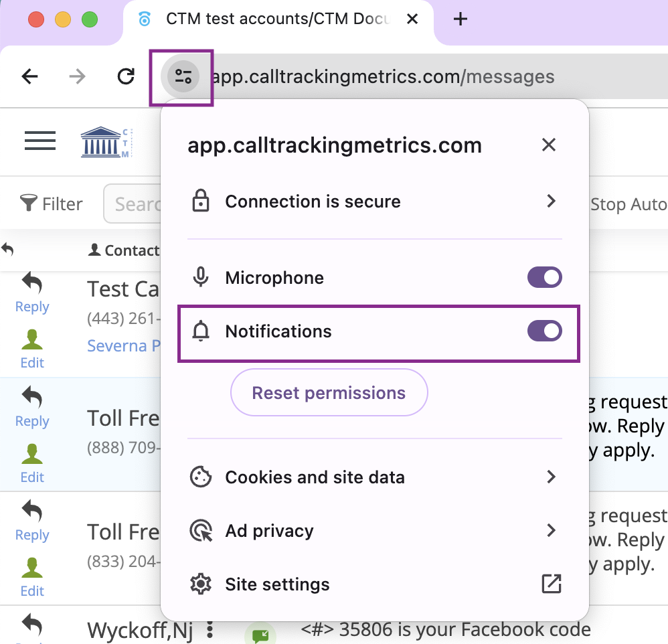Open the green message bubble for Wyckoff,Nj

point(260,632)
